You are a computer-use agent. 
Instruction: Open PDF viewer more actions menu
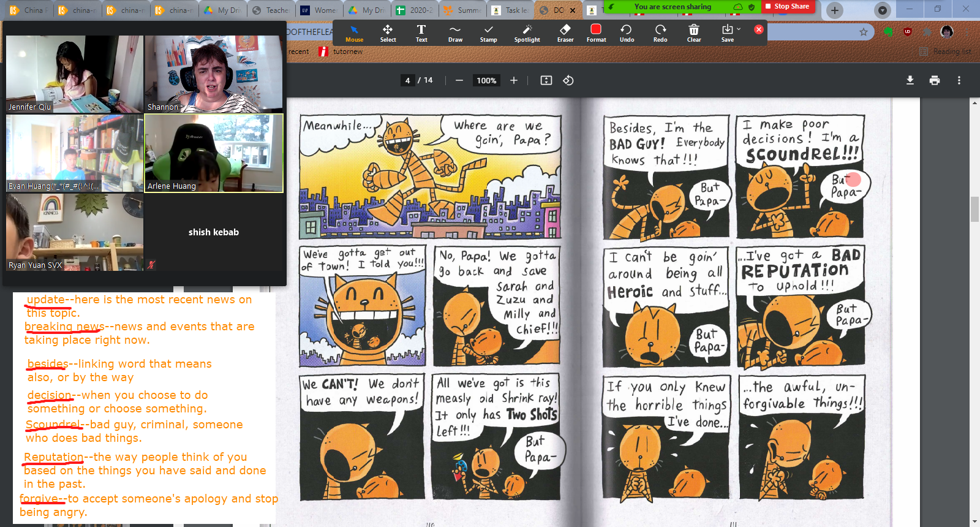coord(959,80)
